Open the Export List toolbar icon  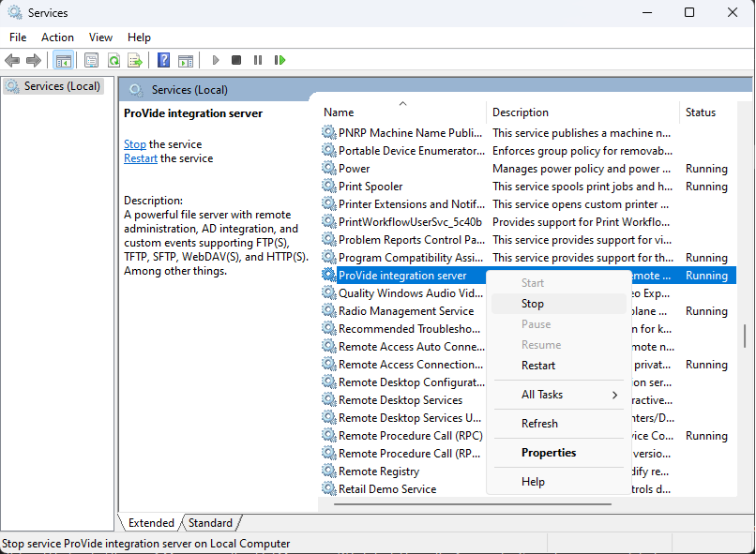[x=135, y=60]
